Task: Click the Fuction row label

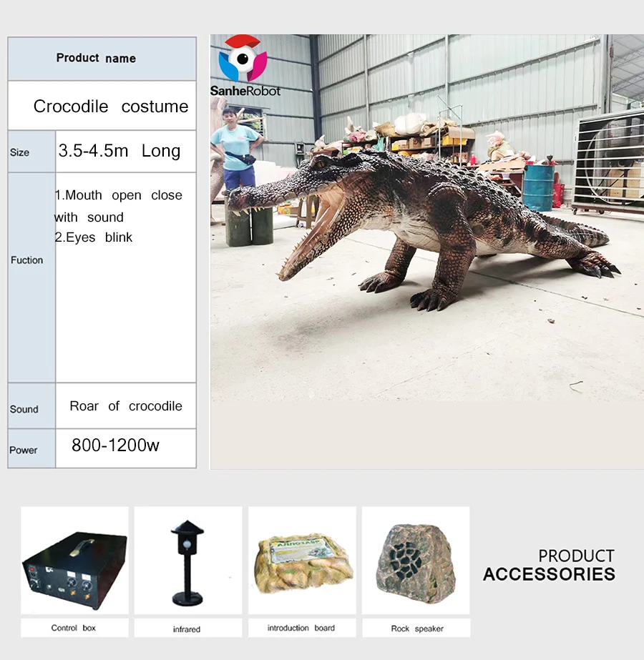Action: 27,260
